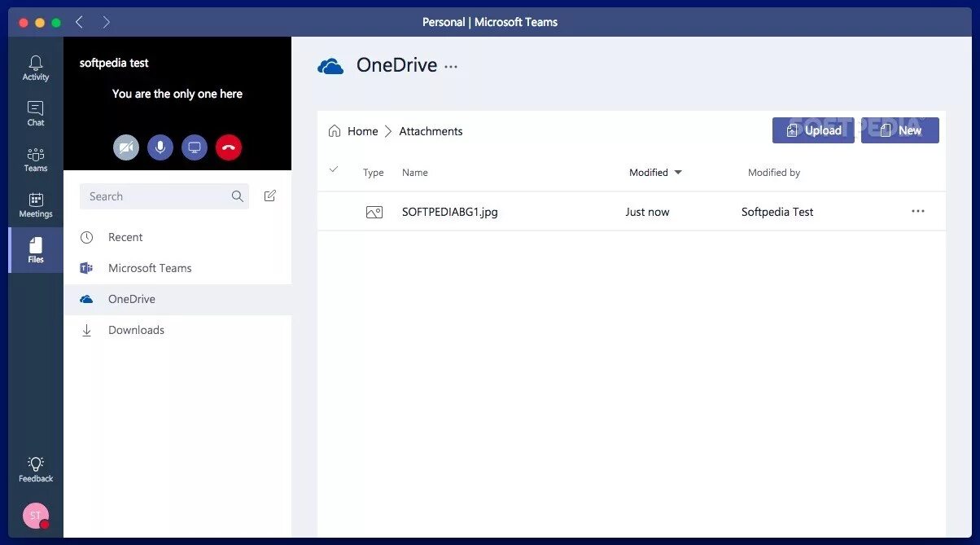The image size is (980, 545).
Task: Click the Attachments breadcrumb
Action: 431,131
